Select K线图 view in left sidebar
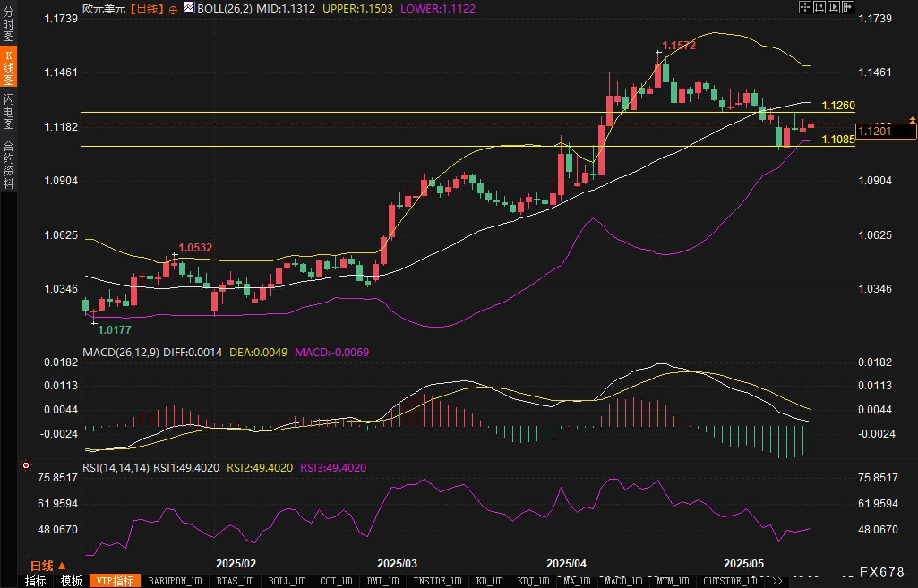The width and height of the screenshot is (918, 588). pos(9,67)
